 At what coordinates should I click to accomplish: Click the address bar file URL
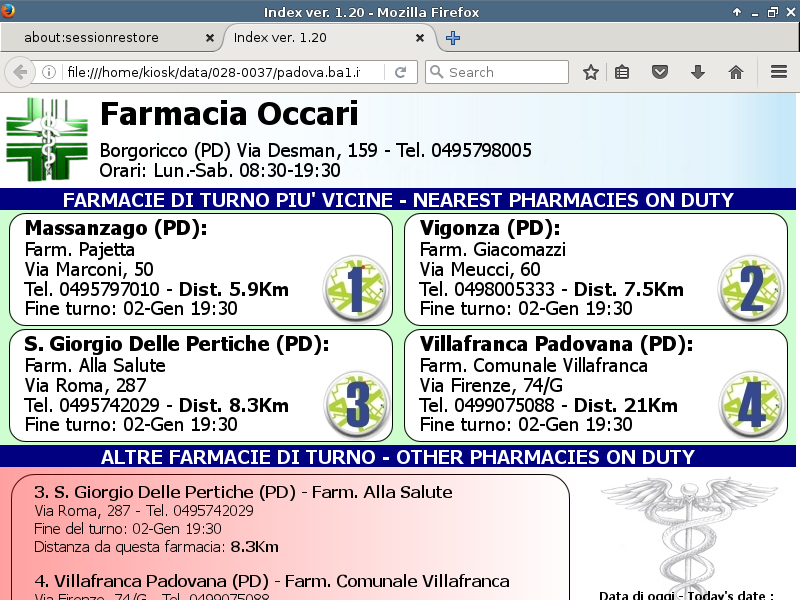pyautogui.click(x=220, y=72)
